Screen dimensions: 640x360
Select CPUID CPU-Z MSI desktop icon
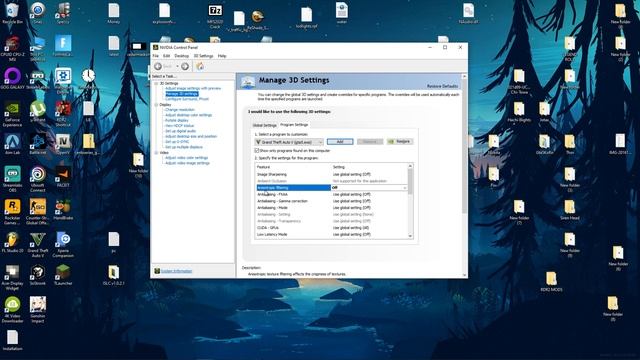12,49
